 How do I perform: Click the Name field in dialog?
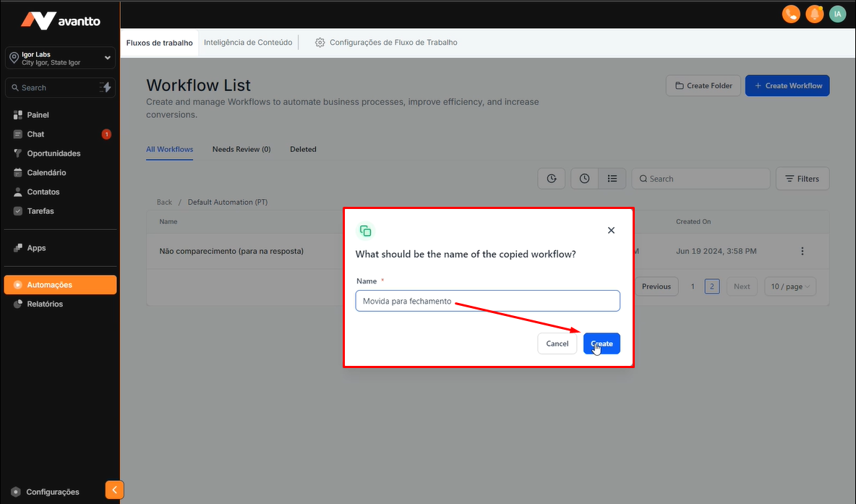click(487, 301)
